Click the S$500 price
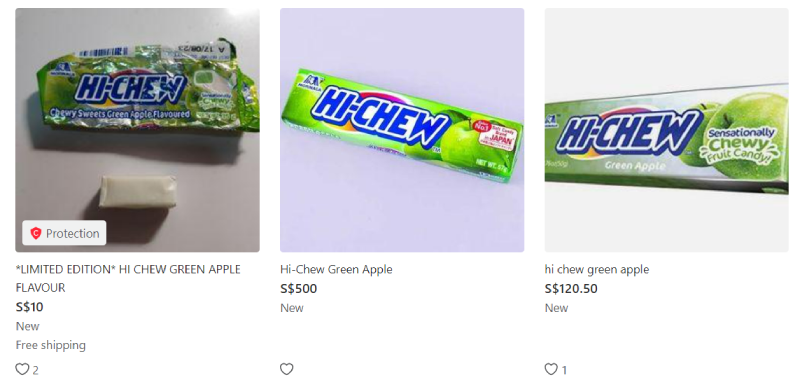Screen dimensions: 800x387 point(298,289)
